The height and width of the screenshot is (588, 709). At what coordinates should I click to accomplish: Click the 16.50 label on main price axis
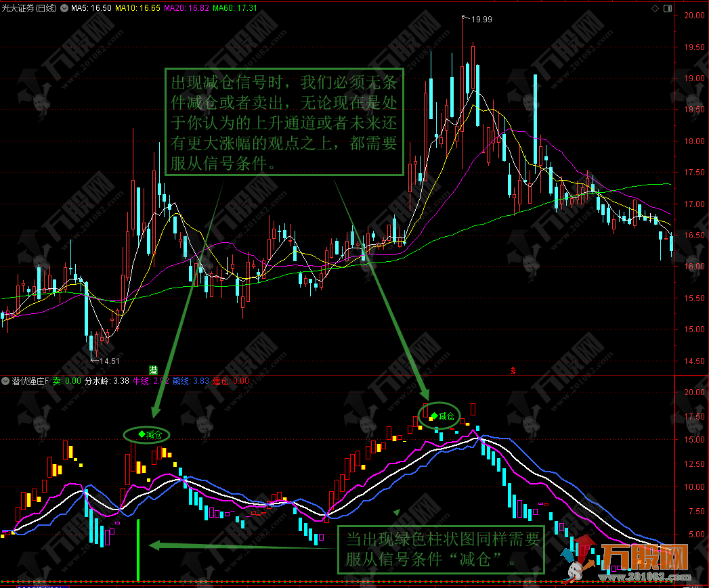pos(694,235)
